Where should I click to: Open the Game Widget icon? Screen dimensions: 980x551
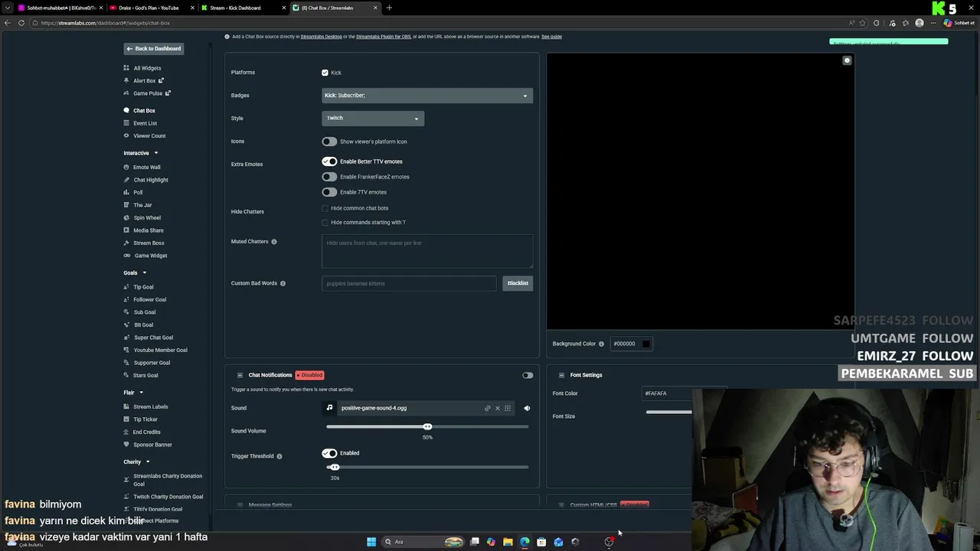[x=126, y=256]
